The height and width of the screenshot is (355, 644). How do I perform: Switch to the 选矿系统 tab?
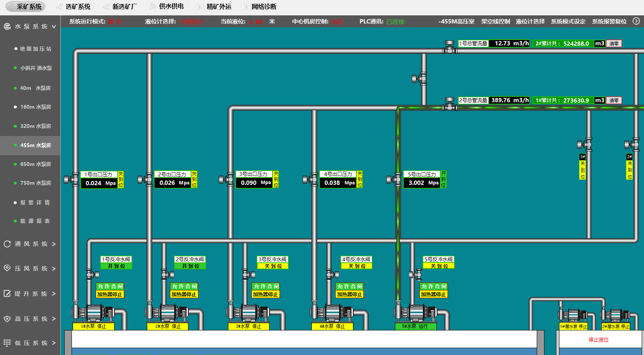73,7
